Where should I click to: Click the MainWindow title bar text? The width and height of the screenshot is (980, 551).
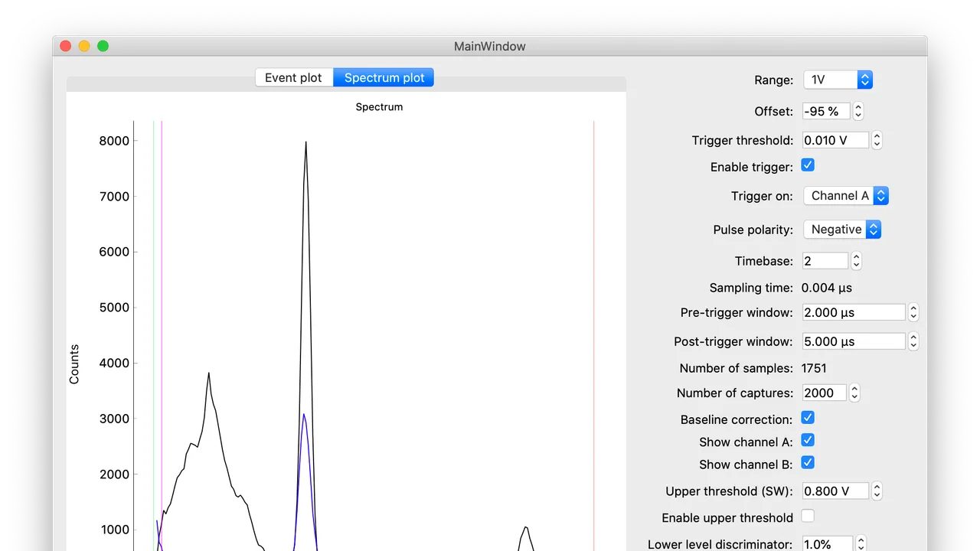tap(490, 46)
